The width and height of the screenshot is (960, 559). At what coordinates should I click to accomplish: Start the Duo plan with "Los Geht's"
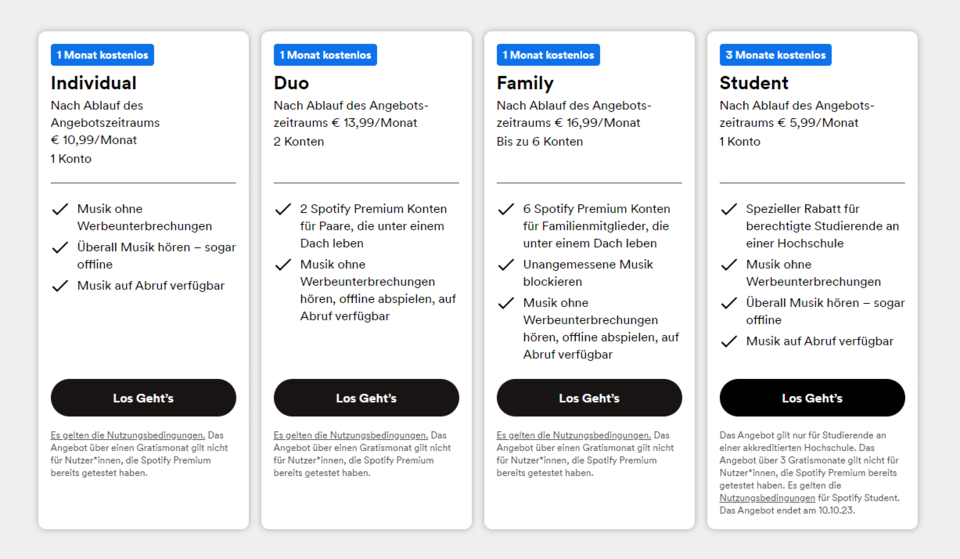[366, 398]
